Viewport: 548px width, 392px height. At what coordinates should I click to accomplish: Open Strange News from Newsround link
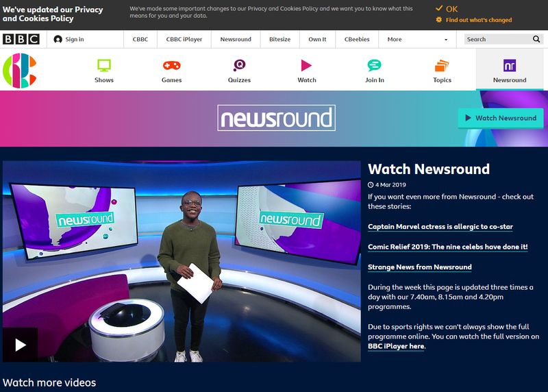coord(419,267)
